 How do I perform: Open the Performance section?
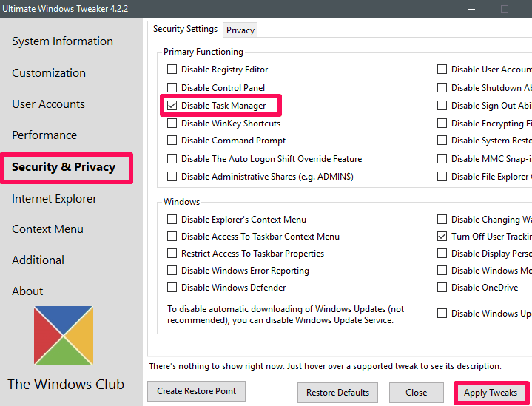coord(44,135)
